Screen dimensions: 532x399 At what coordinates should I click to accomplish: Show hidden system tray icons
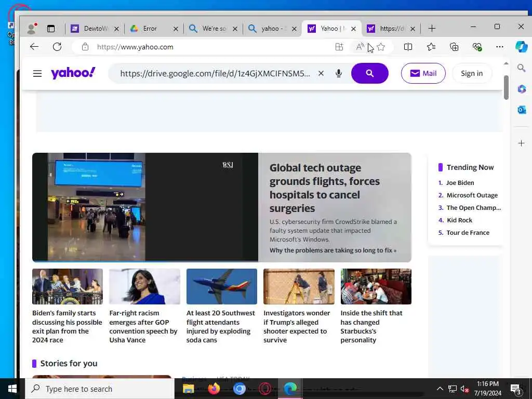tap(440, 389)
